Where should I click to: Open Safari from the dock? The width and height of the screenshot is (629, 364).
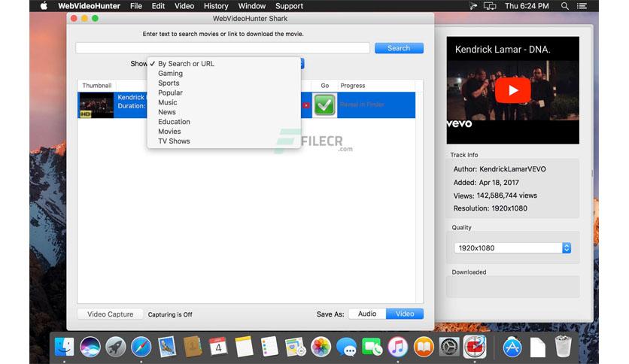(141, 347)
